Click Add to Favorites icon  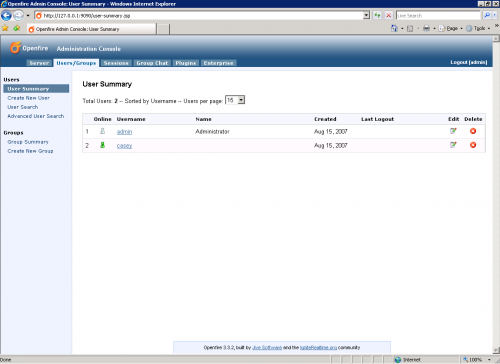(16, 28)
